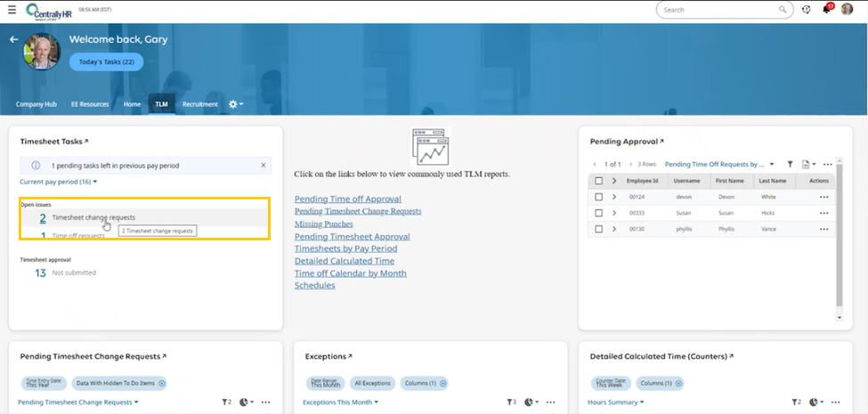Open the hamburger main menu
The image size is (868, 414).
point(12,10)
